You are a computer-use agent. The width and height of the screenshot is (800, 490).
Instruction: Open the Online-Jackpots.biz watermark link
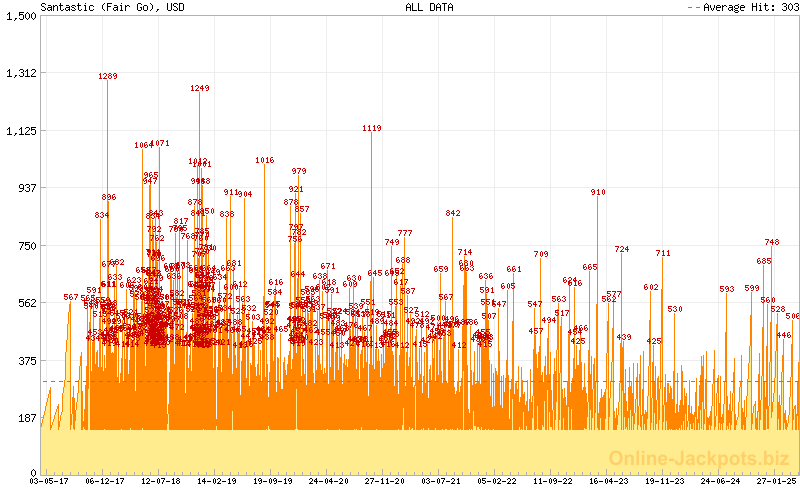point(702,459)
